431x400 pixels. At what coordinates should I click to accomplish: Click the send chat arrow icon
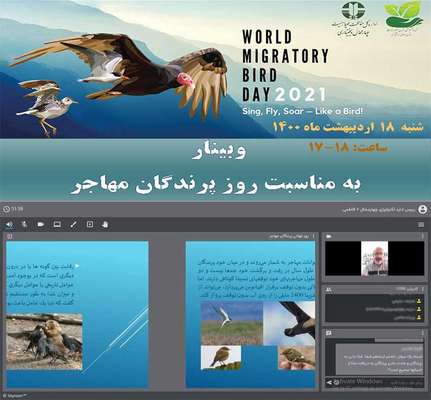329,382
